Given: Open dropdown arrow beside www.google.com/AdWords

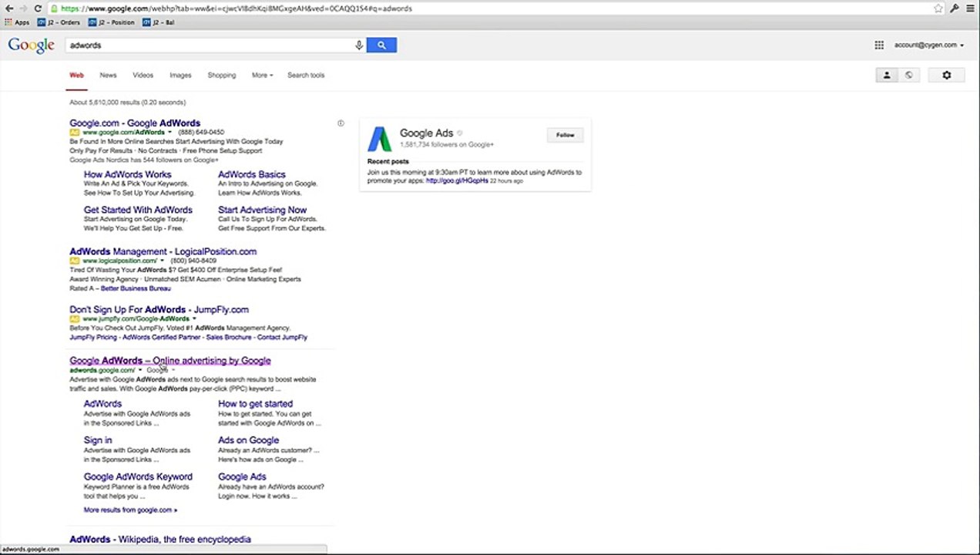Looking at the screenshot, I should [x=170, y=133].
